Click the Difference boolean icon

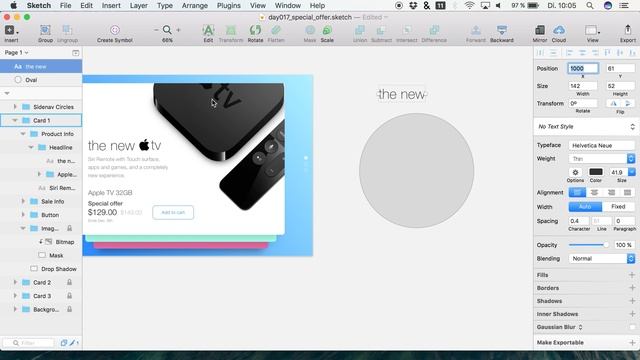coord(434,30)
